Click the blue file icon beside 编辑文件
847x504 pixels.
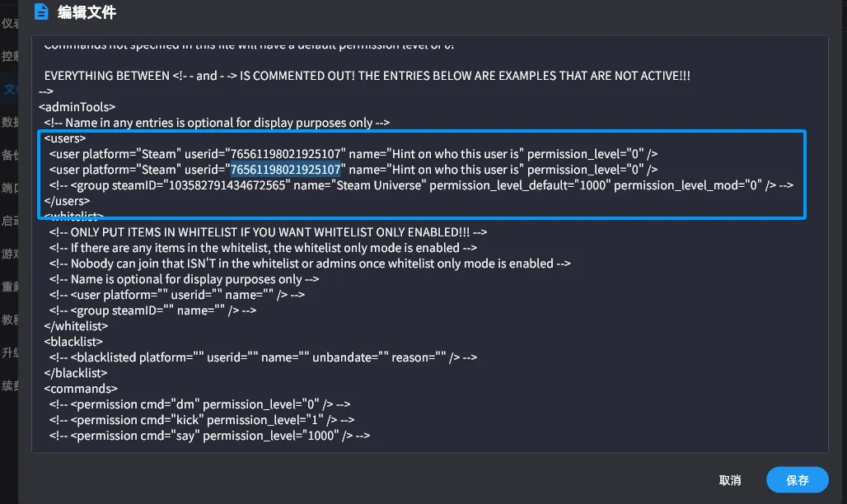pos(41,12)
